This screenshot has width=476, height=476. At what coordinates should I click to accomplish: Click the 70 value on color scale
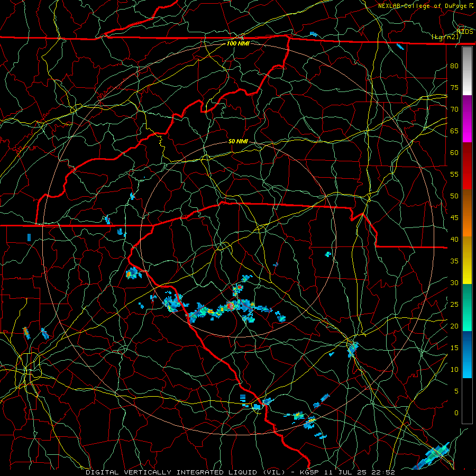click(x=454, y=109)
